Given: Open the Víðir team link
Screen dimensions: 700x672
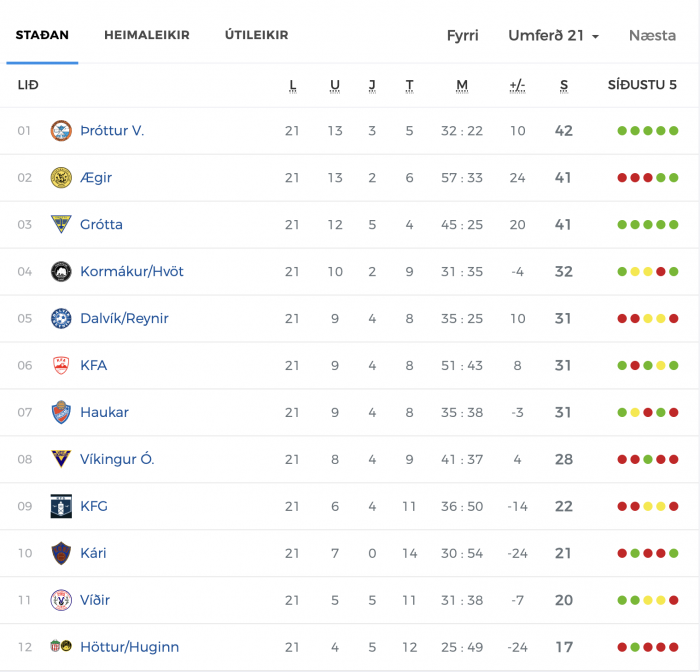Looking at the screenshot, I should pos(95,600).
